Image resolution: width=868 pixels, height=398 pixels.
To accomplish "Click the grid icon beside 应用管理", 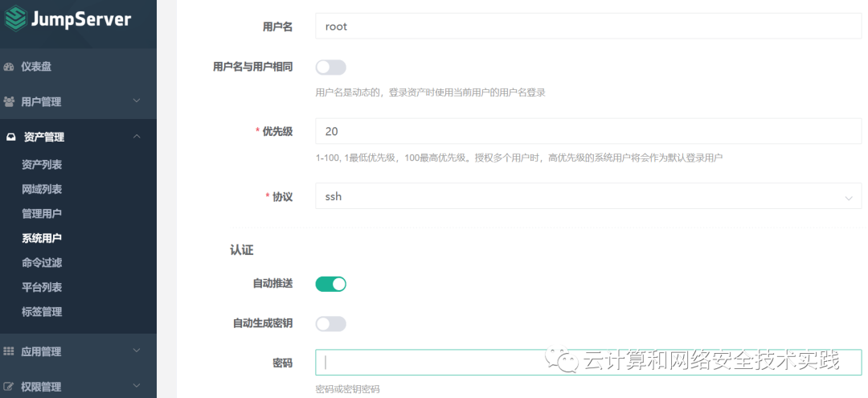I will pos(9,351).
